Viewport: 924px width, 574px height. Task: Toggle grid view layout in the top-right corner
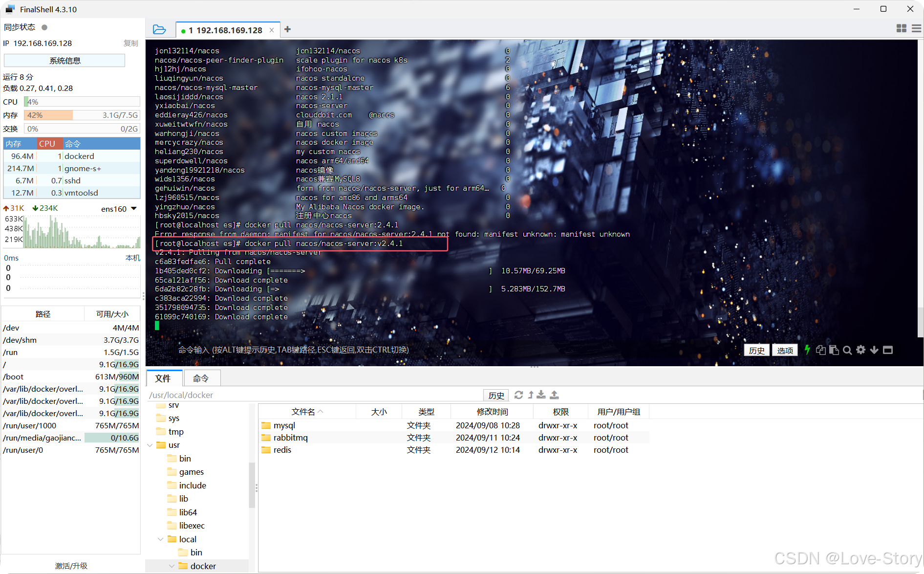coord(901,28)
